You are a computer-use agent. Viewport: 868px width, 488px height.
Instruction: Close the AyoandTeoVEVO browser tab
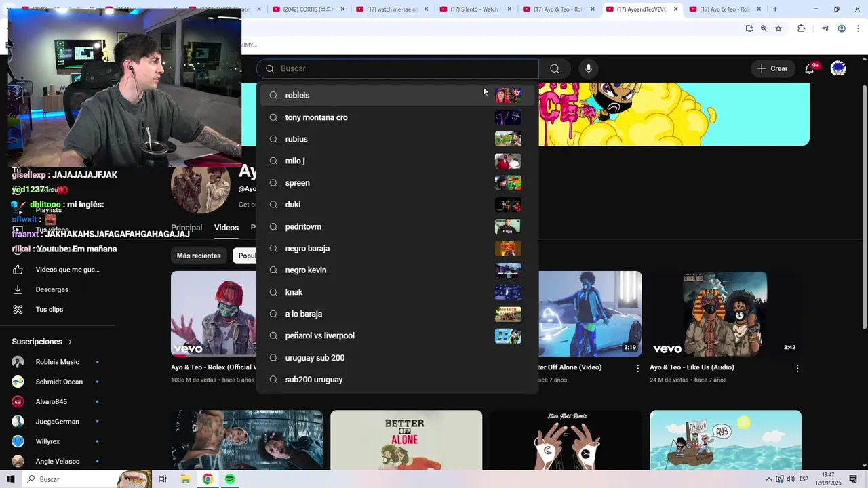tap(675, 9)
